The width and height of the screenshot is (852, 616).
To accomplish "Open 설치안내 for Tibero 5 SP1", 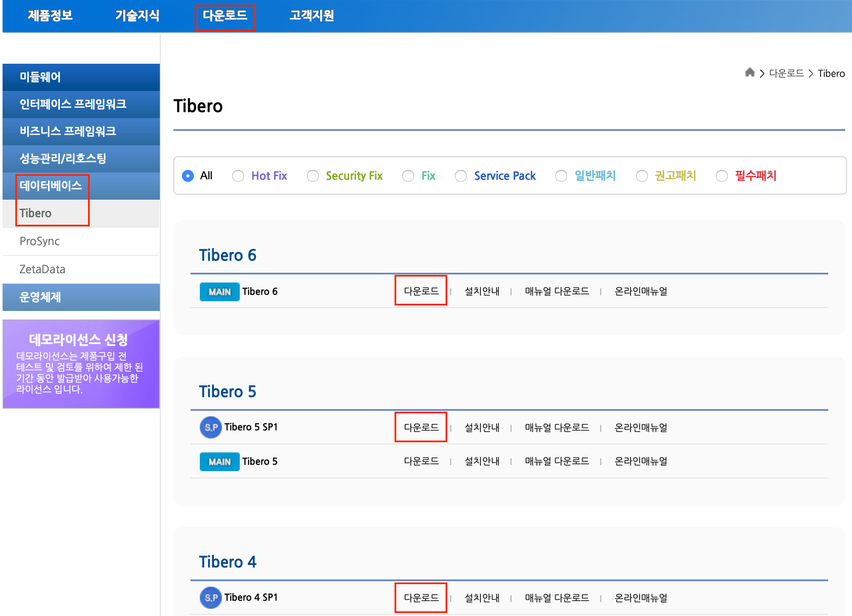I will pyautogui.click(x=482, y=427).
